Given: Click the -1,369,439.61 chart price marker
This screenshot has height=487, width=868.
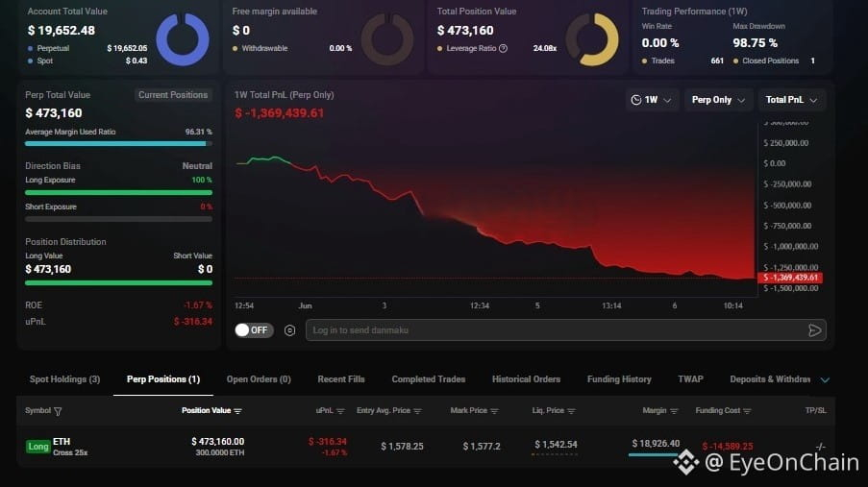Looking at the screenshot, I should 790,278.
